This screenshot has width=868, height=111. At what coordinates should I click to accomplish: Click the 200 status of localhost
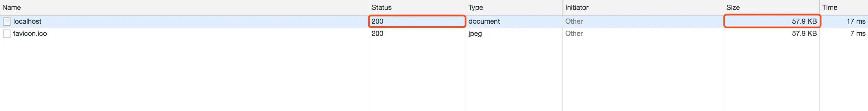point(377,21)
